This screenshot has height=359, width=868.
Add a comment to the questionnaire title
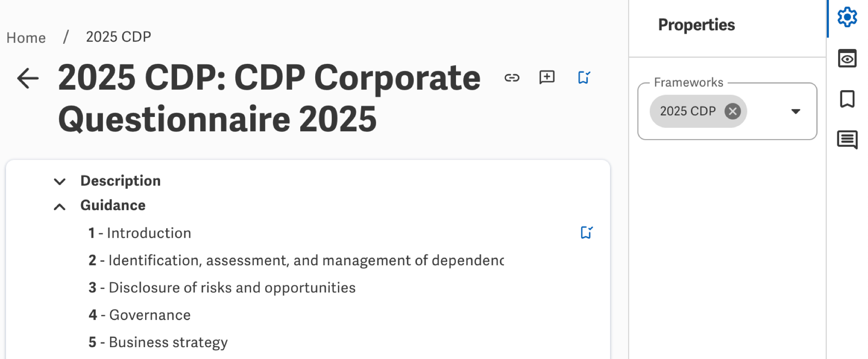[x=547, y=77]
